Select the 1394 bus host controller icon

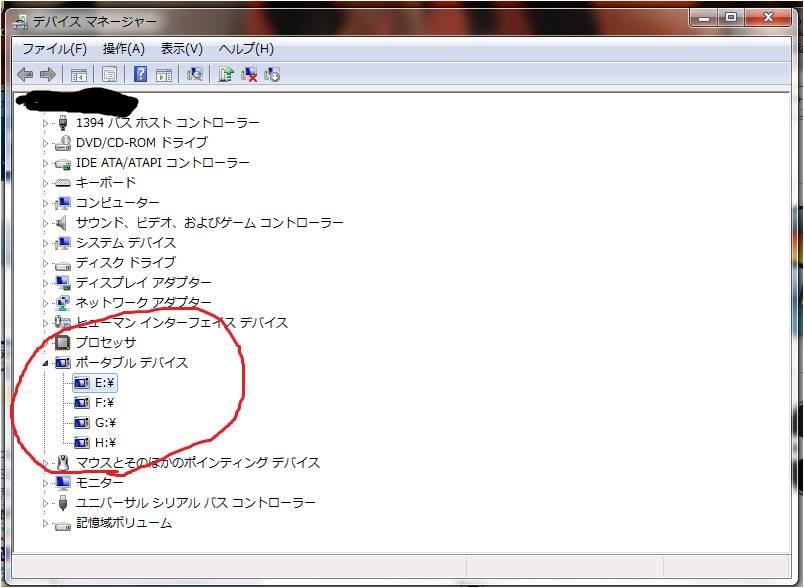click(x=63, y=123)
